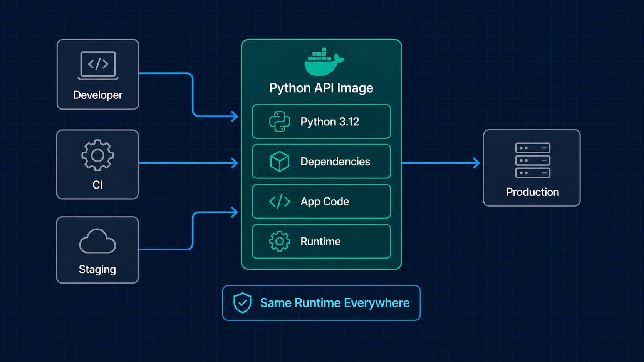Click the Python logo icon

(280, 122)
